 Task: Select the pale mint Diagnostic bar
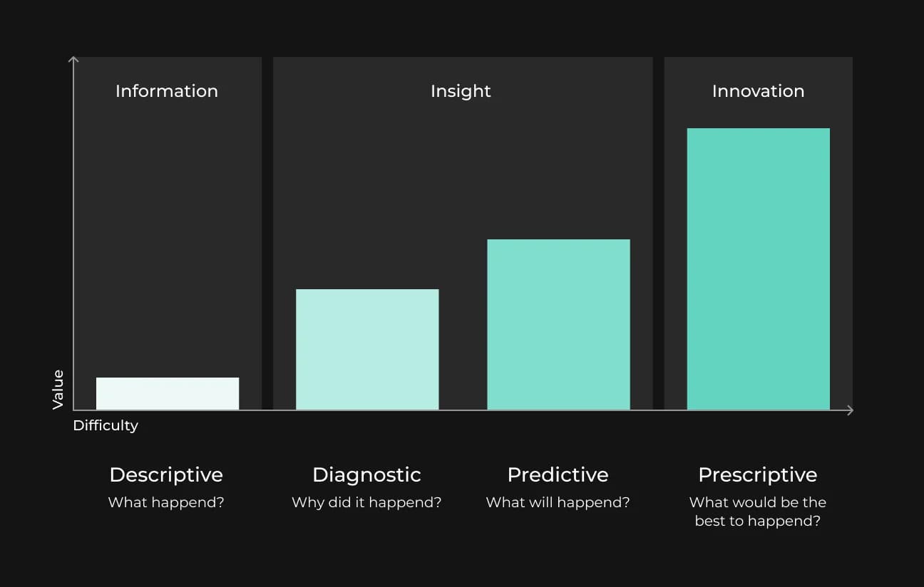click(x=367, y=349)
